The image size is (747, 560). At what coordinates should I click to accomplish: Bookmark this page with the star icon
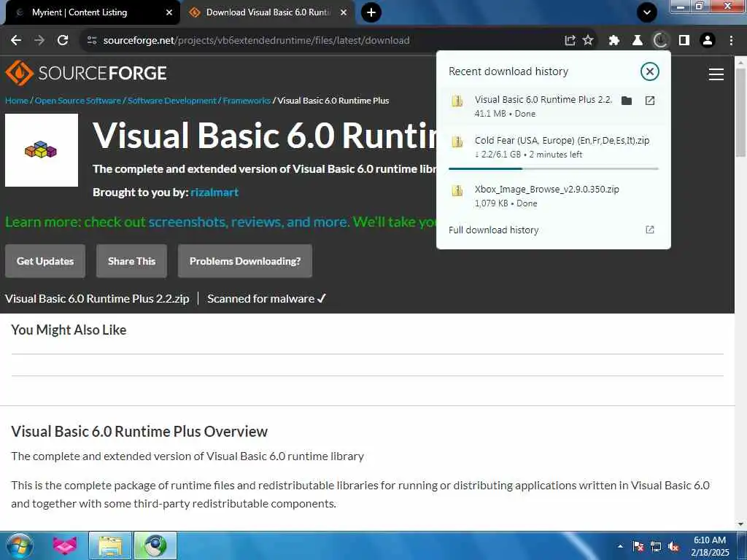(x=589, y=41)
